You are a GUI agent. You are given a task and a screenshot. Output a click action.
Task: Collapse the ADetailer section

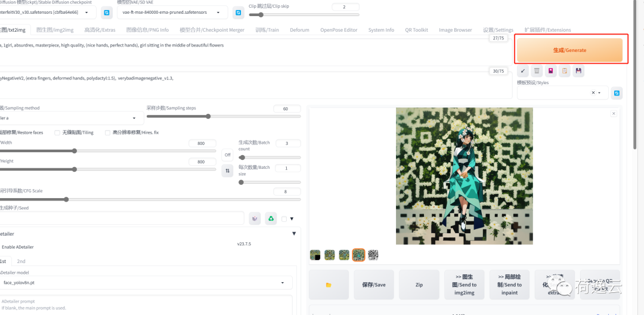pos(293,234)
